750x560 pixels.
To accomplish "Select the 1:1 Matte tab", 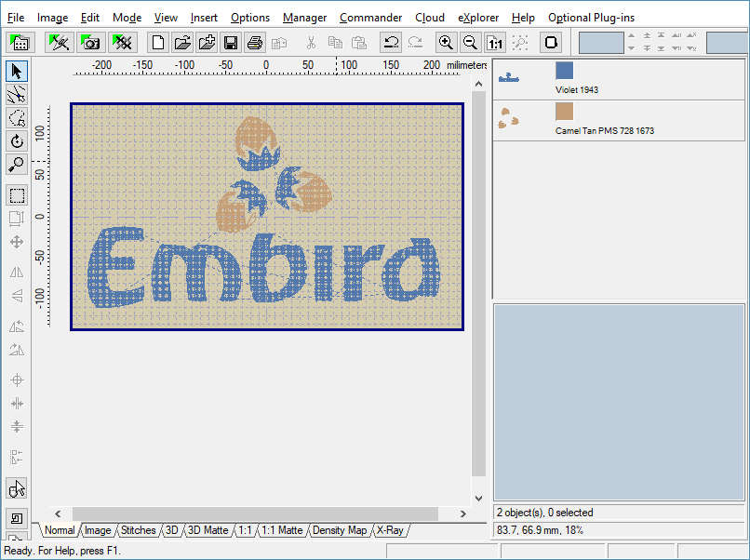I will click(282, 530).
